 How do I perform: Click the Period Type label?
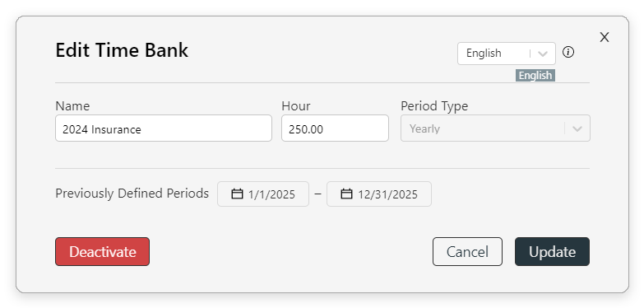coord(434,106)
